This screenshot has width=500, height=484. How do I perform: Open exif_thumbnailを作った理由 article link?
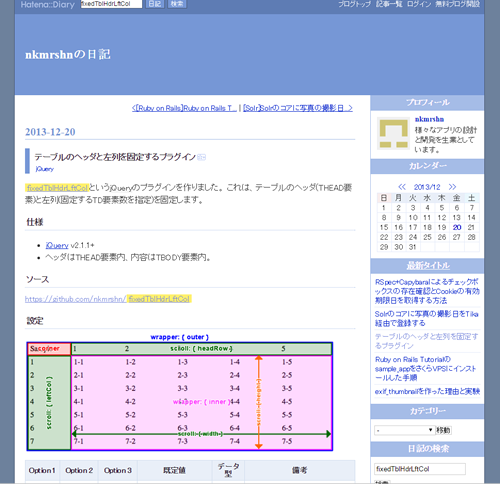tap(427, 391)
